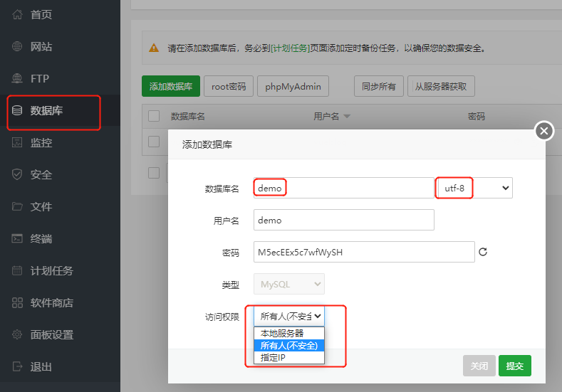This screenshot has width=562, height=392.
Task: Click the 从服务器获取 button
Action: click(x=441, y=86)
